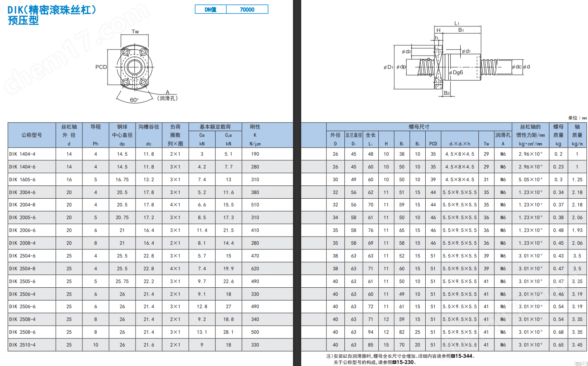Viewport: 588px width, 366px height.
Task: Select model DIK 2504-8
Action: point(22,269)
